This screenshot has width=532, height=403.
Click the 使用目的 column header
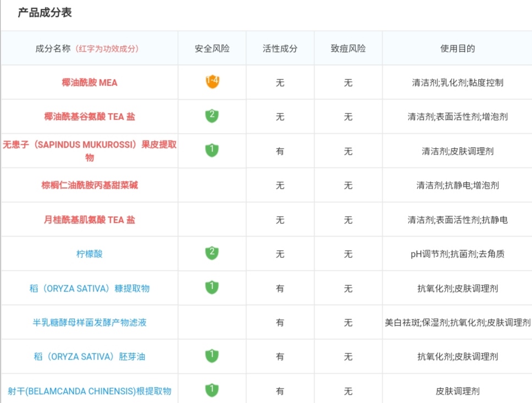(458, 48)
